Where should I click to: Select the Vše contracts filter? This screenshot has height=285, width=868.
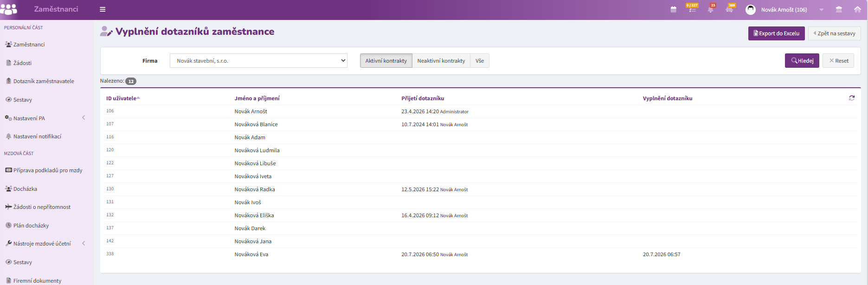[480, 61]
